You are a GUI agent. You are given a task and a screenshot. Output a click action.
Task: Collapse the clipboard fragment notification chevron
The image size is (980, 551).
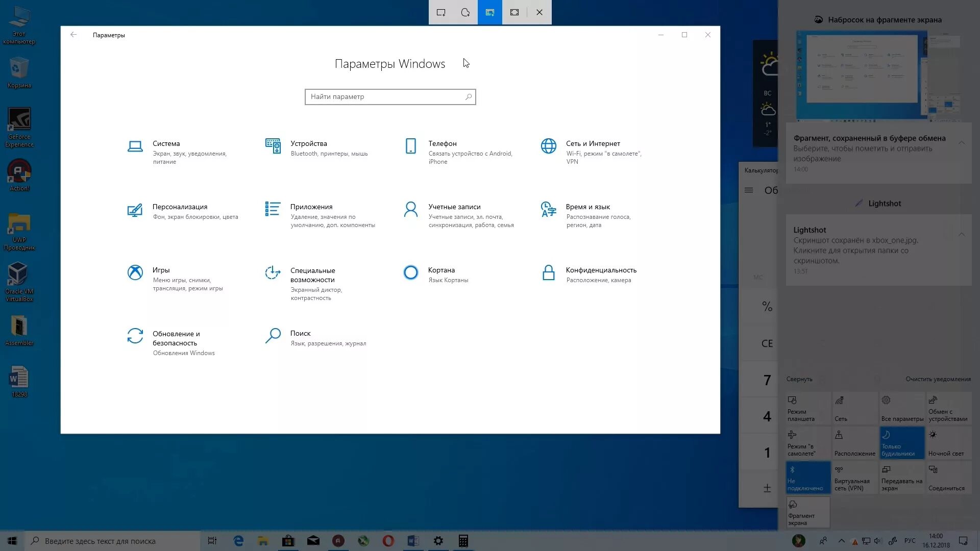(x=961, y=142)
